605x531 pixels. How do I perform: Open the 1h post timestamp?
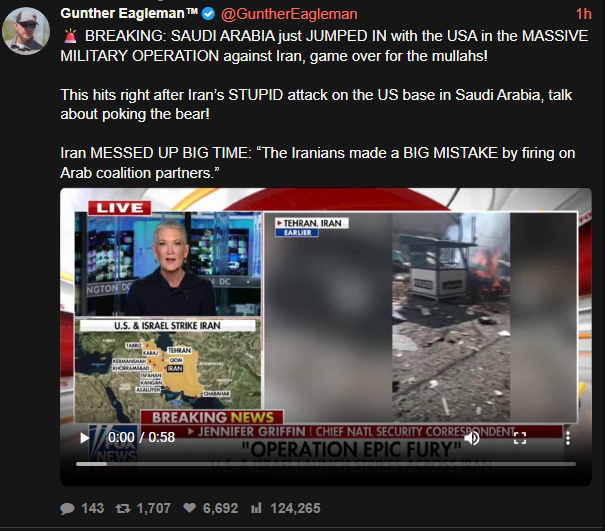[x=583, y=14]
